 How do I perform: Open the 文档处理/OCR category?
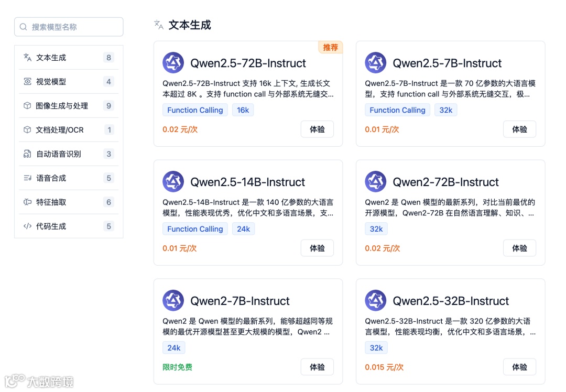coord(69,130)
